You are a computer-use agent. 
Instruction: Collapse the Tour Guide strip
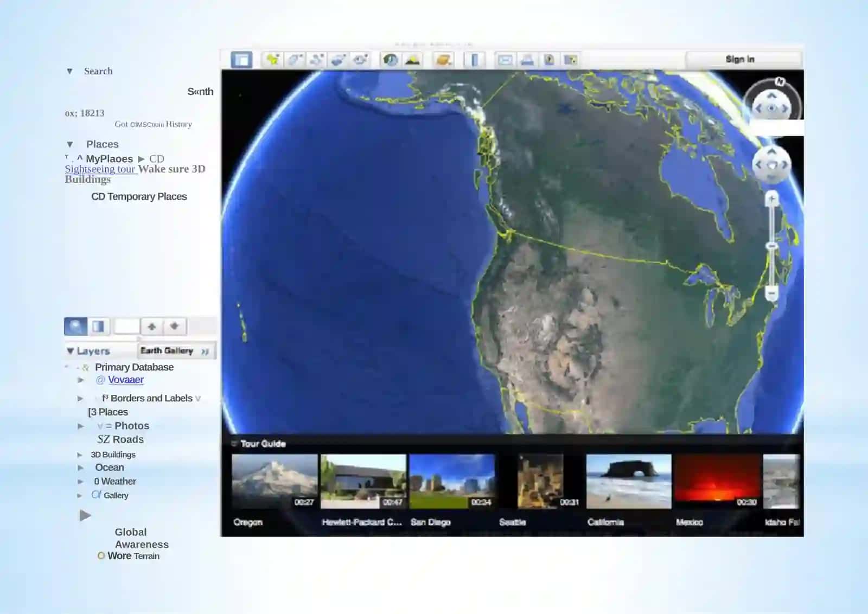[234, 443]
